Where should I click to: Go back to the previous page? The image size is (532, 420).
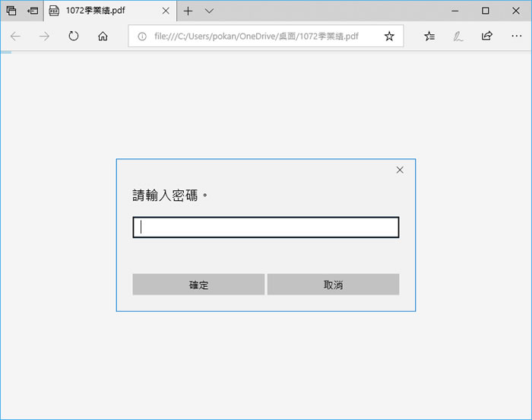(15, 36)
